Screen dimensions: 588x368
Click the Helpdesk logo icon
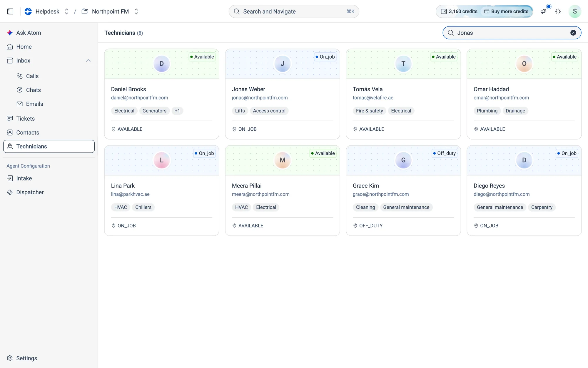click(x=28, y=11)
